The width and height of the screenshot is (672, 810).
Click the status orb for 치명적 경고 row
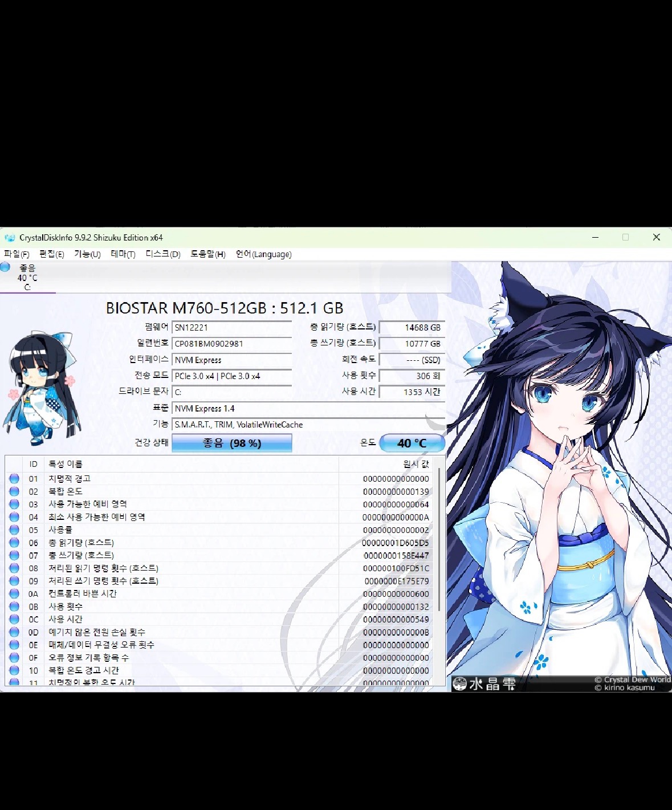[14, 479]
